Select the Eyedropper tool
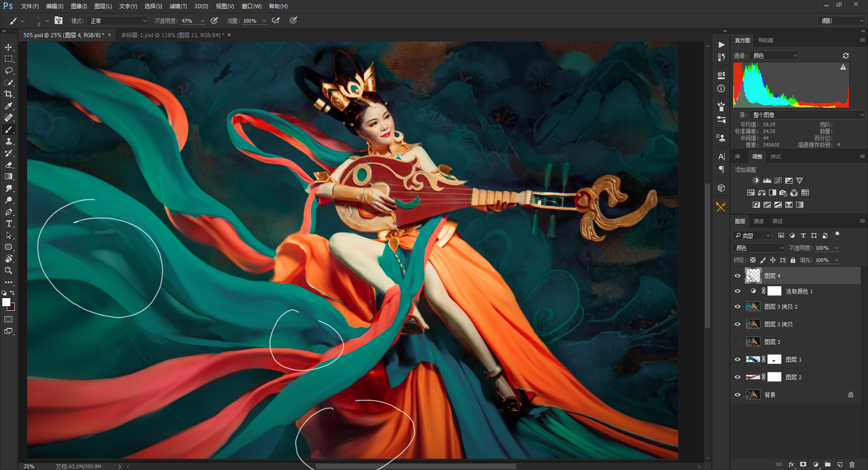 (9, 106)
